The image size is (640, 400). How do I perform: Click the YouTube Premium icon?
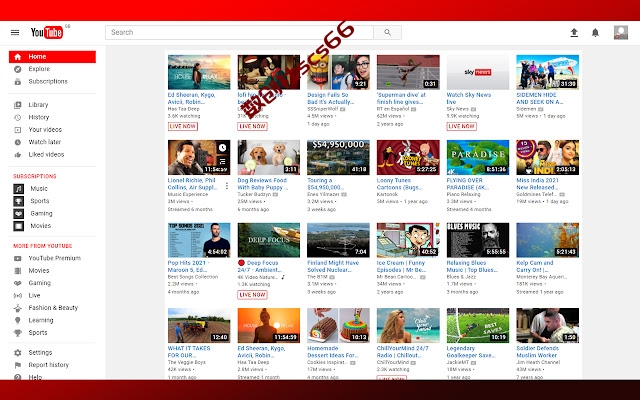[x=18, y=258]
